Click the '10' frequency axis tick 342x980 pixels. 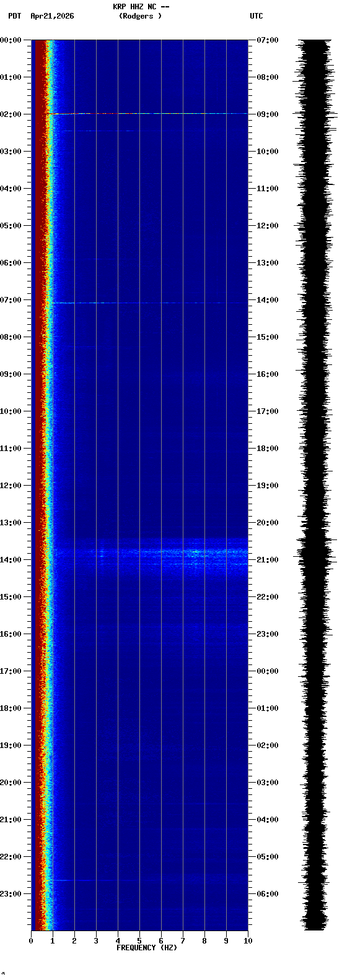pyautogui.click(x=248, y=941)
